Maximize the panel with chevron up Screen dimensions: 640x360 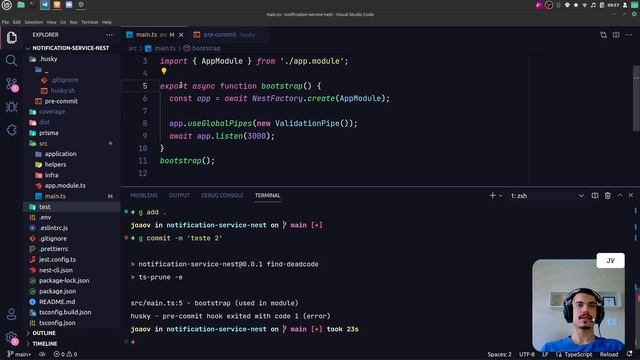click(620, 196)
